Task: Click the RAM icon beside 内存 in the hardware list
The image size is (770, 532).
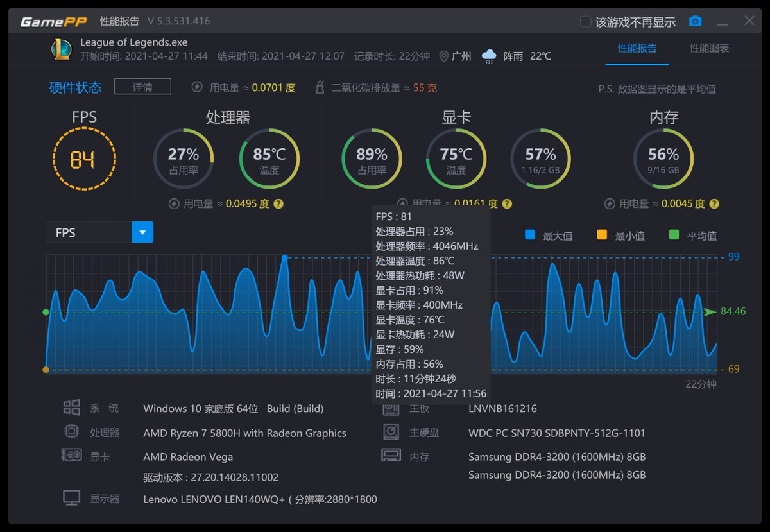Action: [x=391, y=456]
